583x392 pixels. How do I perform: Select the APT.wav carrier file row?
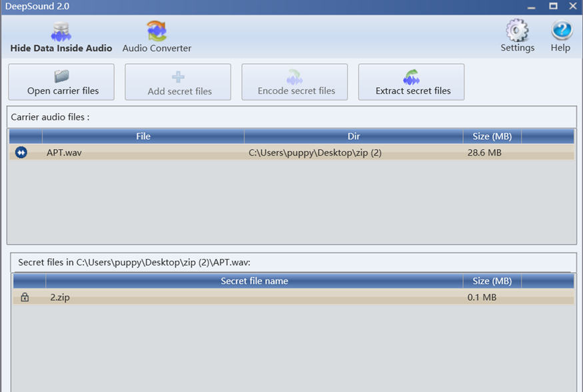200,152
